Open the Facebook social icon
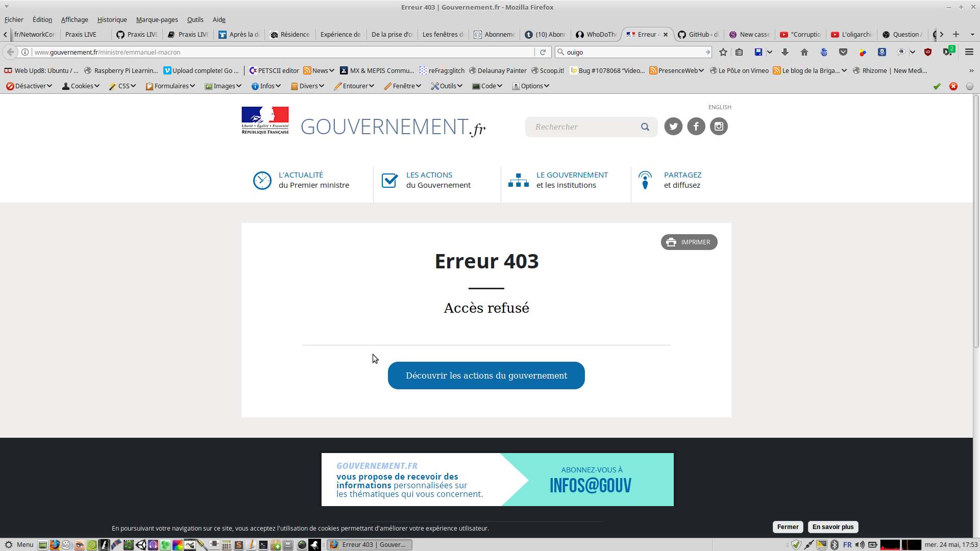 pyautogui.click(x=696, y=127)
